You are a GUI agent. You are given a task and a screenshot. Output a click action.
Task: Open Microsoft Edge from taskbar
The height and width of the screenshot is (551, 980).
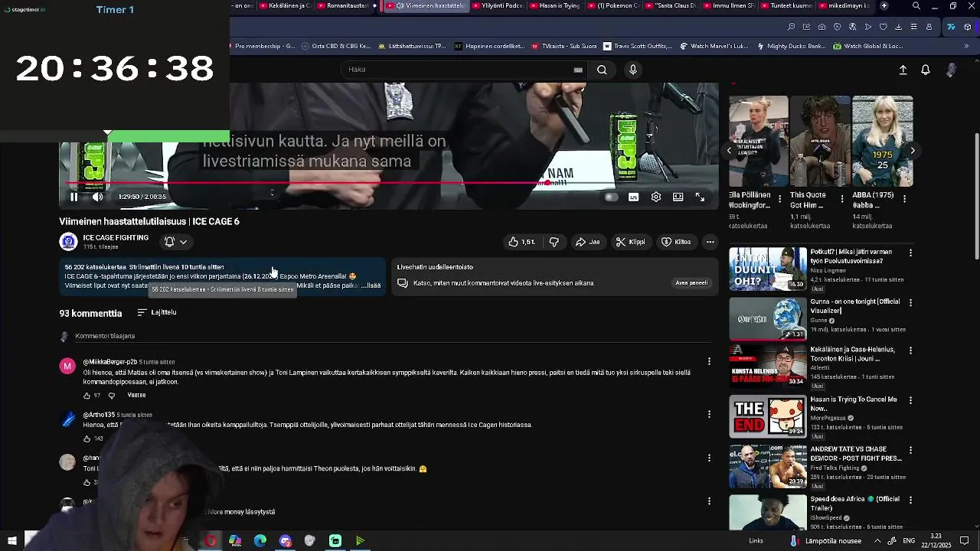tap(260, 541)
